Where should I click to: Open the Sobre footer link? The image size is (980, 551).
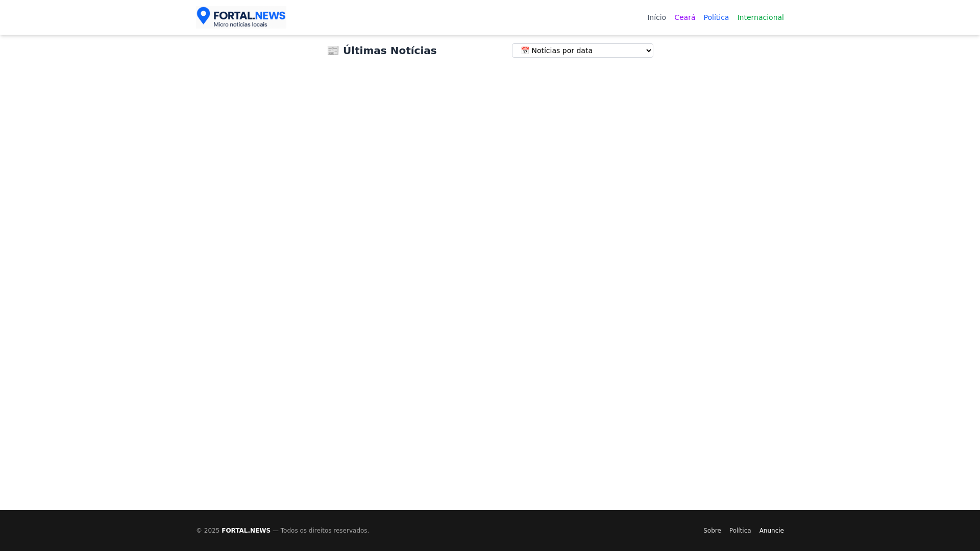tap(712, 531)
